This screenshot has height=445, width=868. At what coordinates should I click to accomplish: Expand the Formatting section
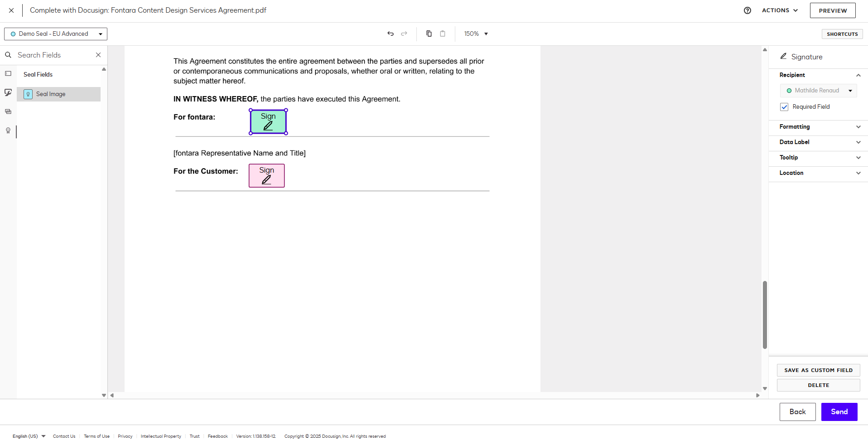(858, 127)
